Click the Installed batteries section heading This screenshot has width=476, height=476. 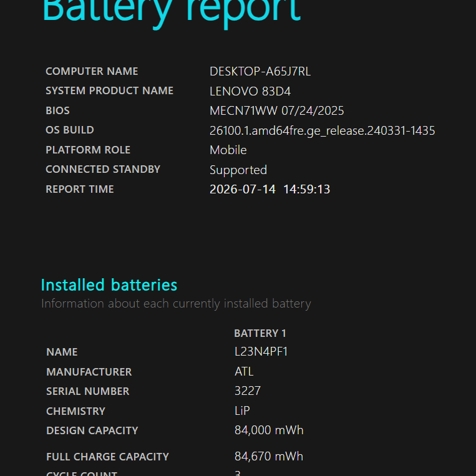[109, 285]
